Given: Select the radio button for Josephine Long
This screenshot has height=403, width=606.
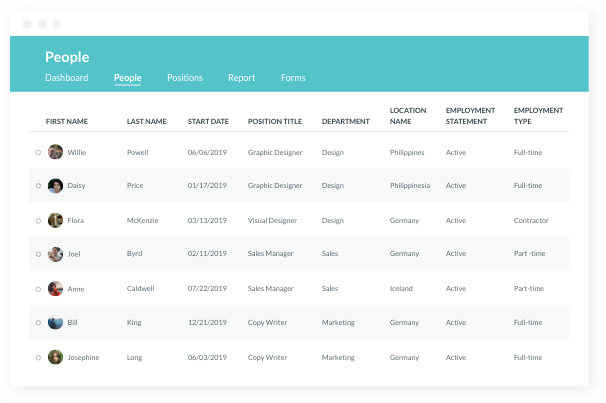Looking at the screenshot, I should (x=38, y=358).
